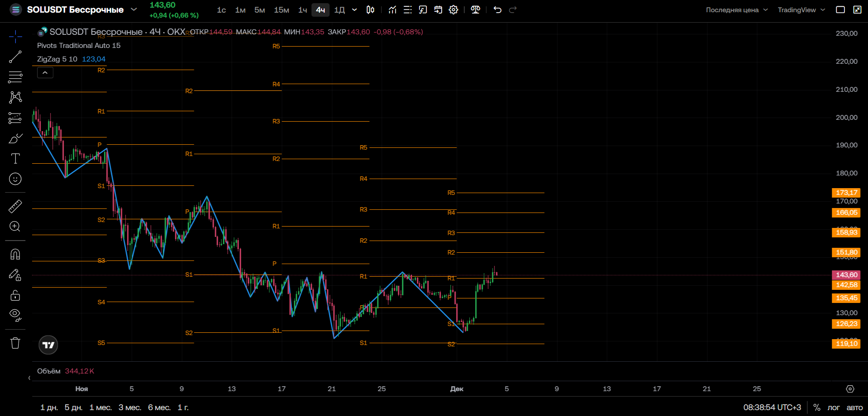Image resolution: width=868 pixels, height=416 pixels.
Task: Click the ZigZag 5 10 indicator legend
Action: pyautogui.click(x=57, y=59)
